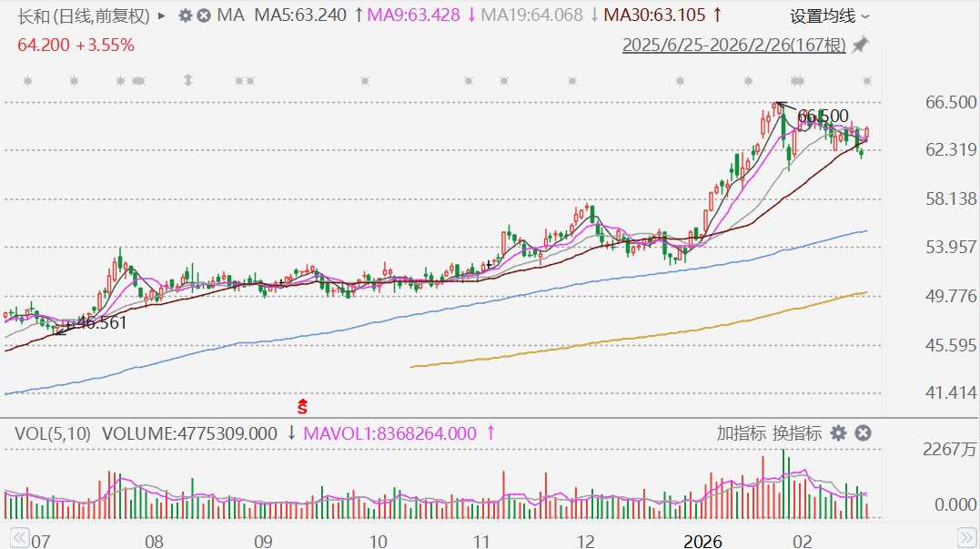Click the up-down arrow event marker
The width and height of the screenshot is (980, 549).
[188, 80]
